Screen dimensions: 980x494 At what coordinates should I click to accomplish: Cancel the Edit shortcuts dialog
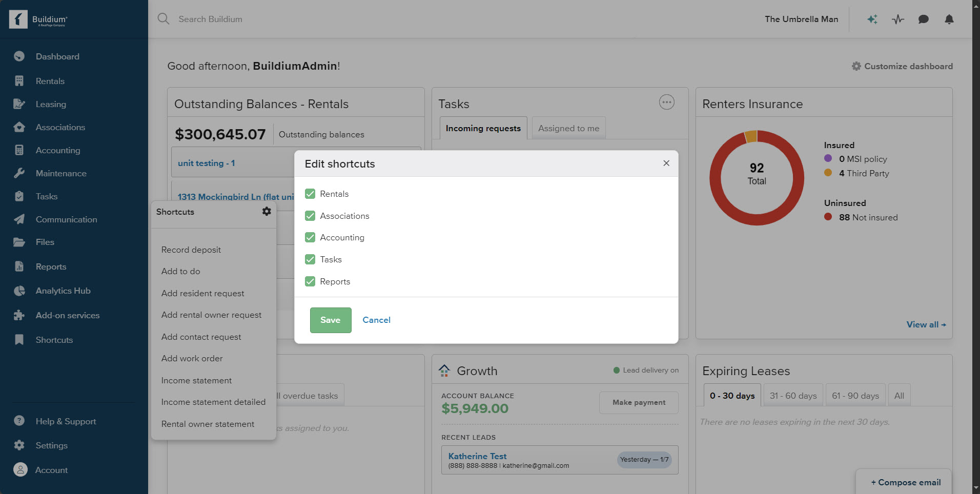(376, 320)
